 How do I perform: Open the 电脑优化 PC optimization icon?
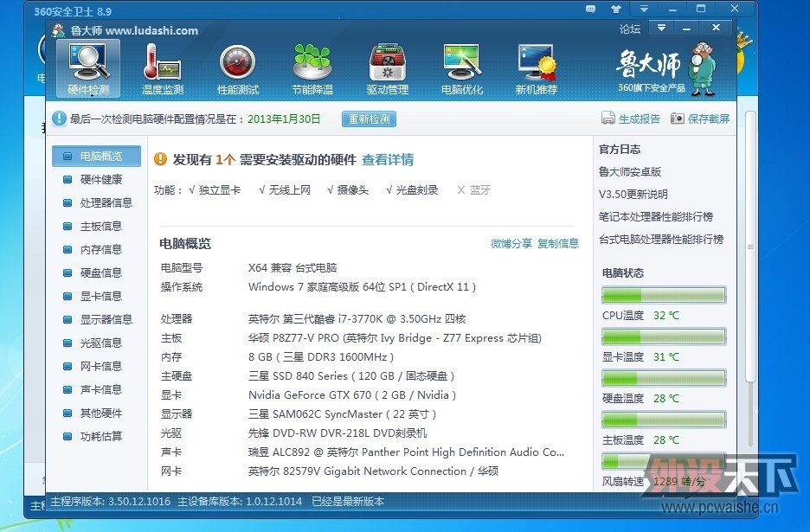point(462,68)
